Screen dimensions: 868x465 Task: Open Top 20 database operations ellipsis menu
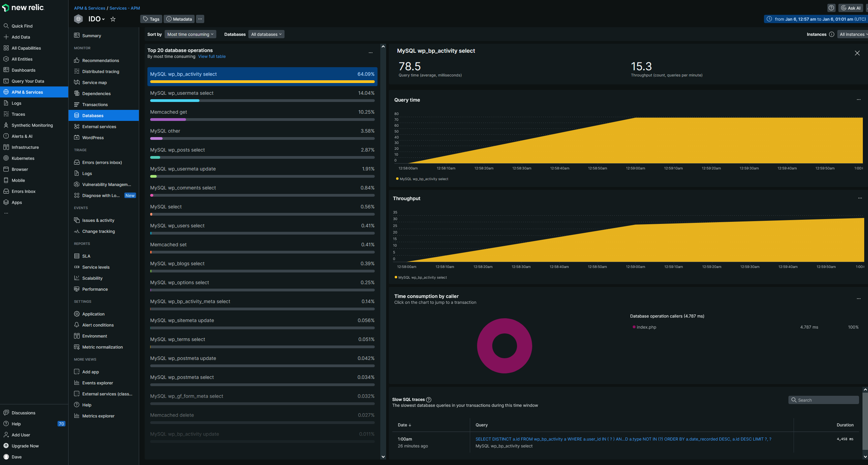point(371,53)
